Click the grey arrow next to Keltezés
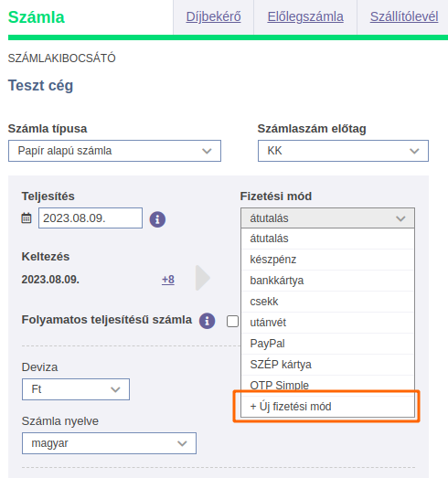Viewport: 448px width, 478px height. tap(203, 278)
